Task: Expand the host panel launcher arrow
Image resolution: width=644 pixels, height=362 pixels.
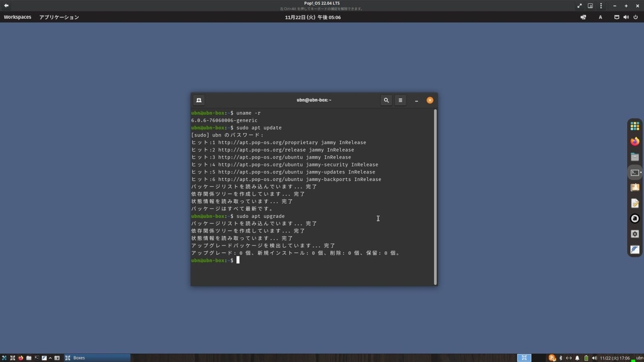Action: [x=50, y=358]
